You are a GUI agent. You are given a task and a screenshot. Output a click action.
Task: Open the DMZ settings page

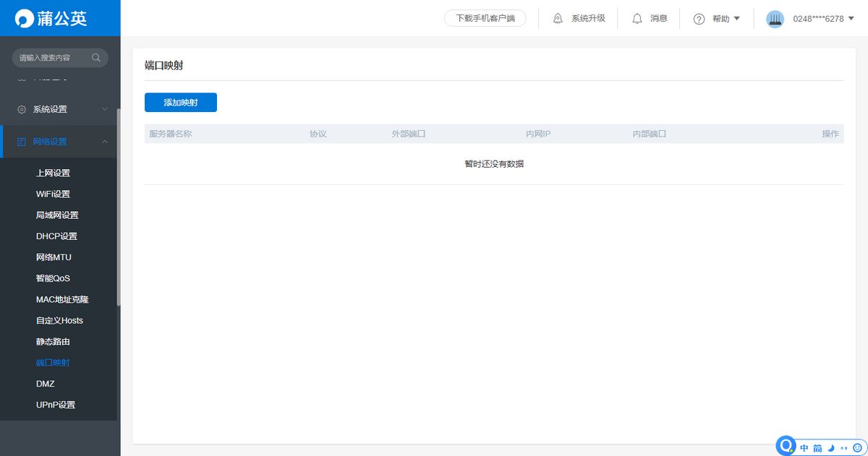point(46,384)
